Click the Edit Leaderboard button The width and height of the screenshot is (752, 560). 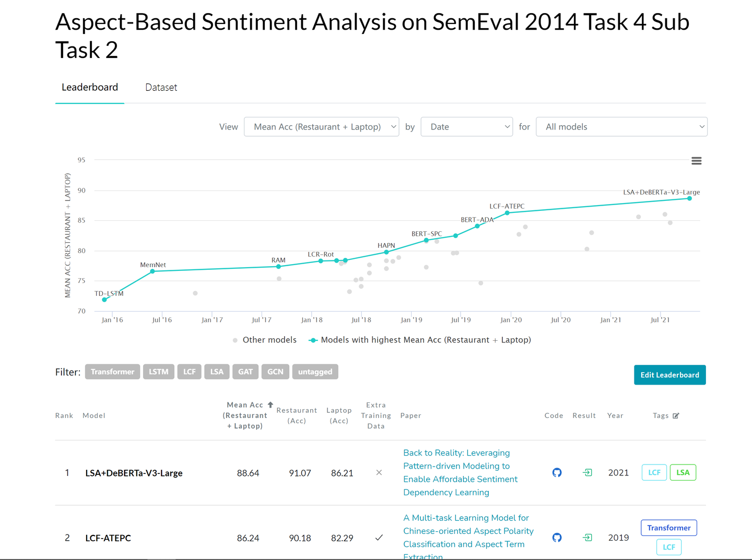tap(669, 375)
